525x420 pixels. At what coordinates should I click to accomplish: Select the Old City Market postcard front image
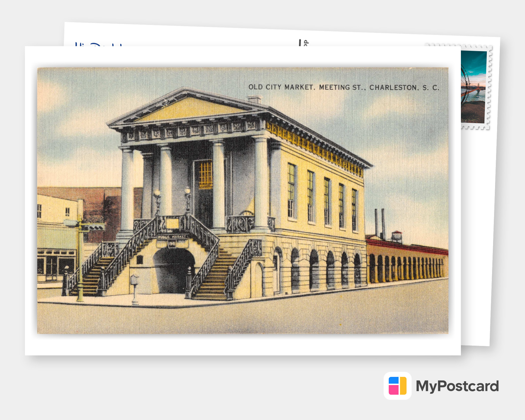(243, 201)
